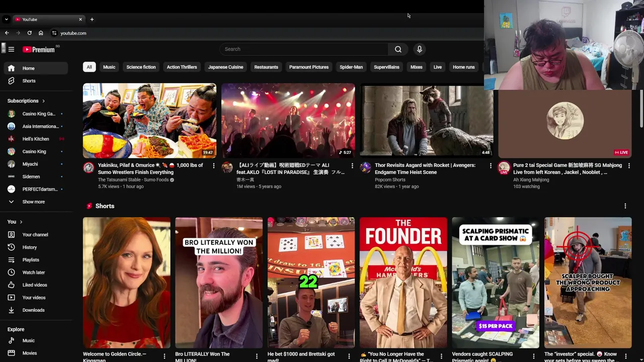
Task: Open Thor and Rocket video thumbnail
Action: point(427,121)
